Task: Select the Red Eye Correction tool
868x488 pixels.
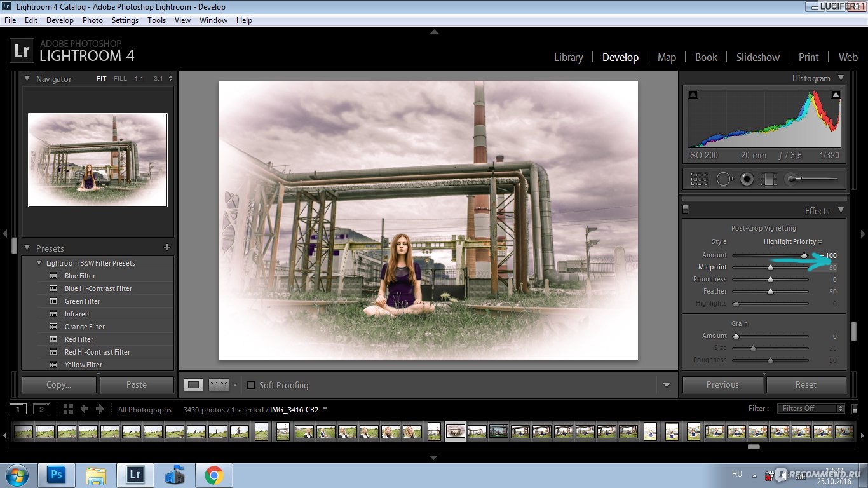Action: (x=747, y=179)
